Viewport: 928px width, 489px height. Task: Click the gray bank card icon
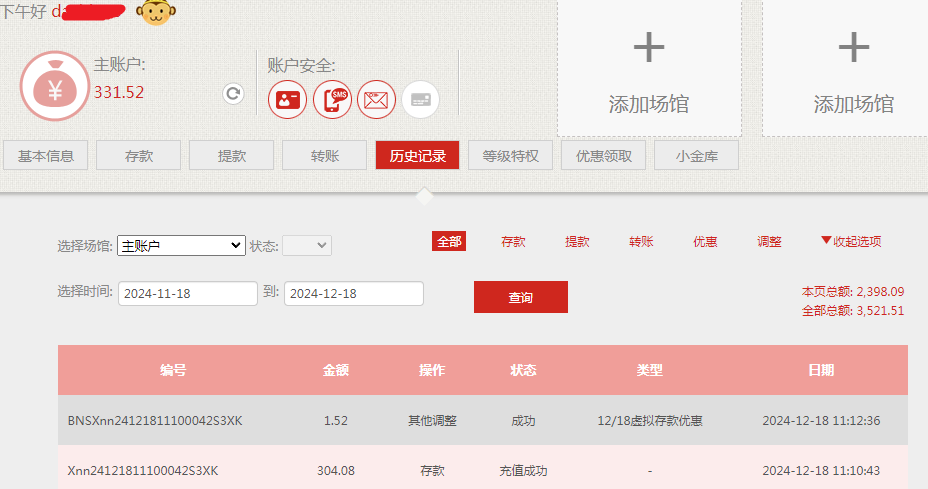tap(420, 100)
